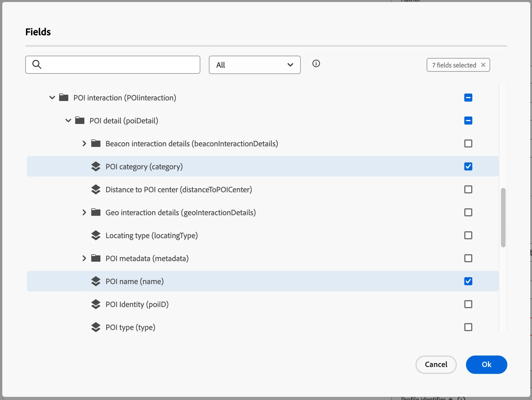Check the Locating type checkbox

[x=468, y=235]
